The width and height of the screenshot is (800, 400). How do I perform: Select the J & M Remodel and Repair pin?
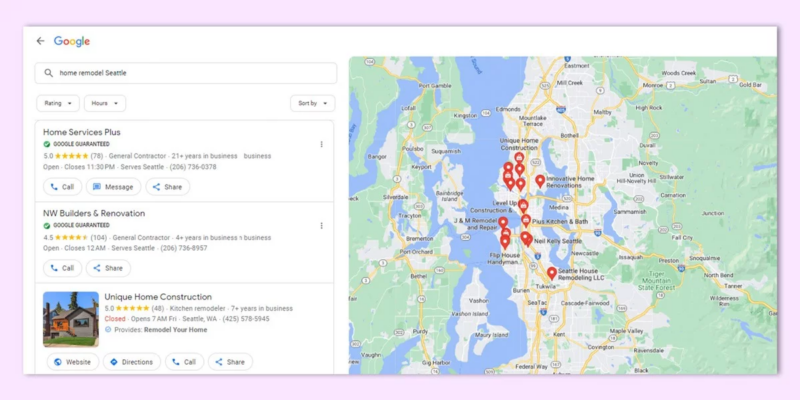coord(503,223)
